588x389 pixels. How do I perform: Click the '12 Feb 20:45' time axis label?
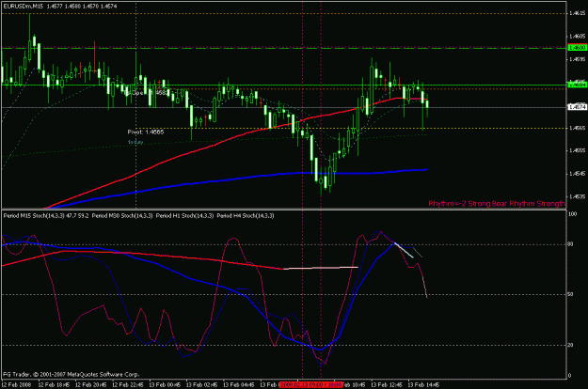click(90, 385)
